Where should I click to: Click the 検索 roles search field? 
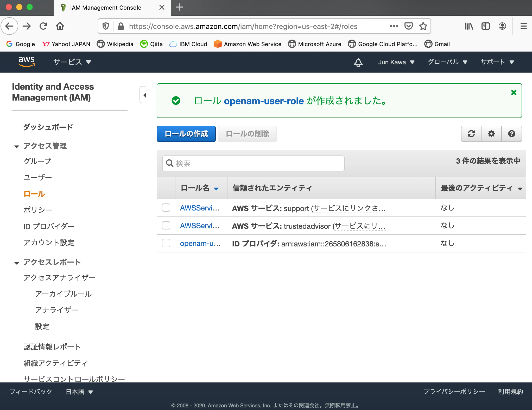pos(253,163)
